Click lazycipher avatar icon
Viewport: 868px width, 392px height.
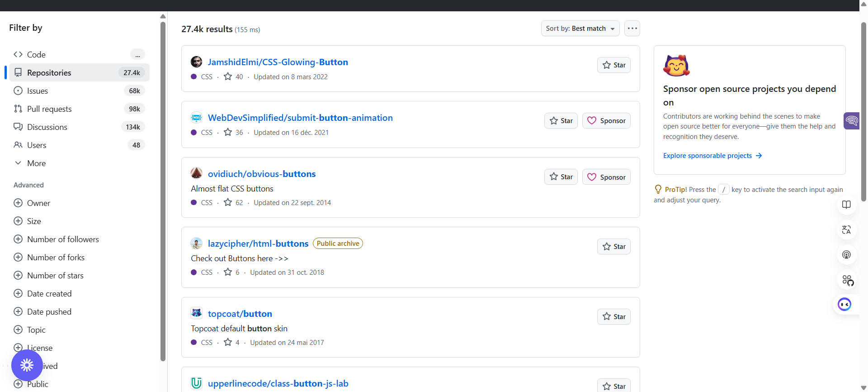tap(196, 243)
